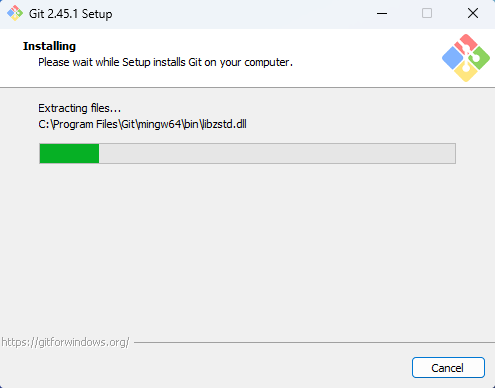Click the Git icon in title bar

(x=15, y=13)
